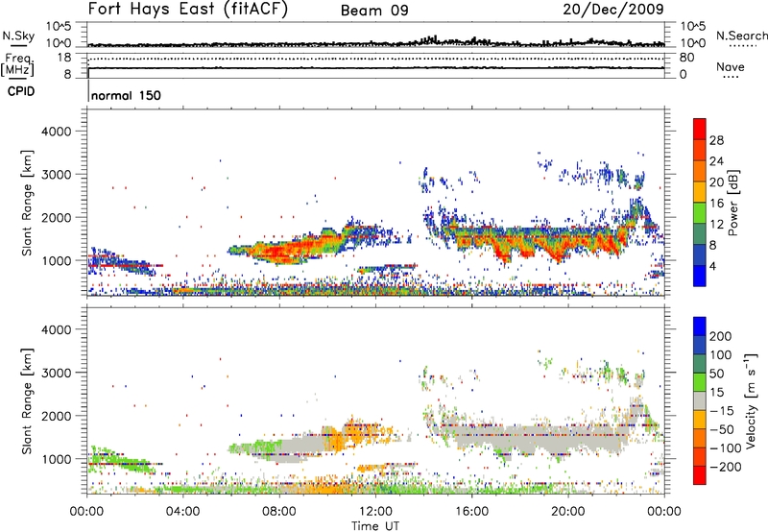Viewport: 768px width, 532px height.
Task: Click the "3000" tick on power panel
Action: pyautogui.click(x=56, y=175)
